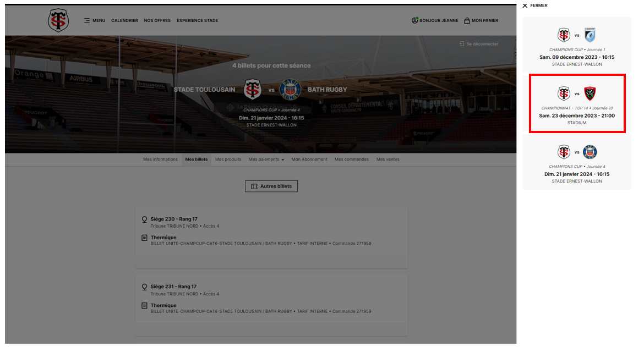Click Se déconnecter to log out
Screen dimensions: 644x347
click(478, 44)
